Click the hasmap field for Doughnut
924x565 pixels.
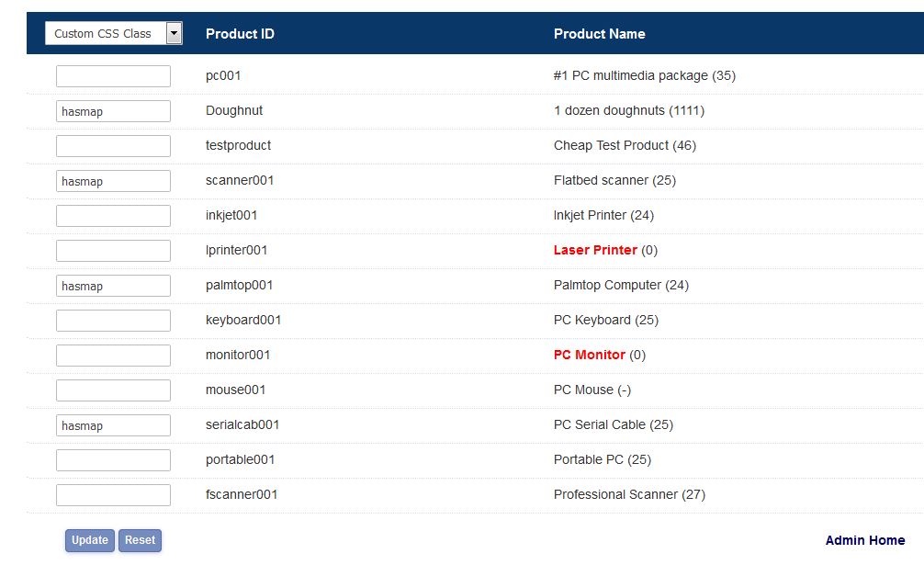(x=113, y=111)
